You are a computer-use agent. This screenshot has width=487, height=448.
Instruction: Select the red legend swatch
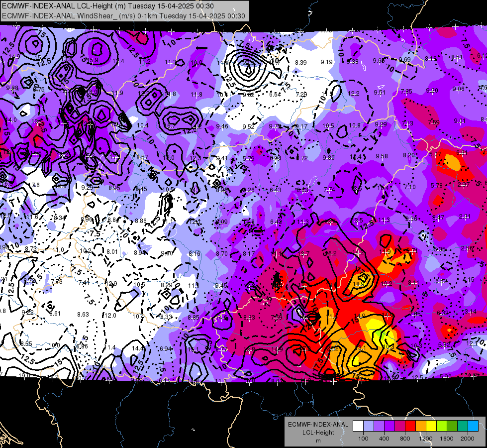[x=410, y=426]
